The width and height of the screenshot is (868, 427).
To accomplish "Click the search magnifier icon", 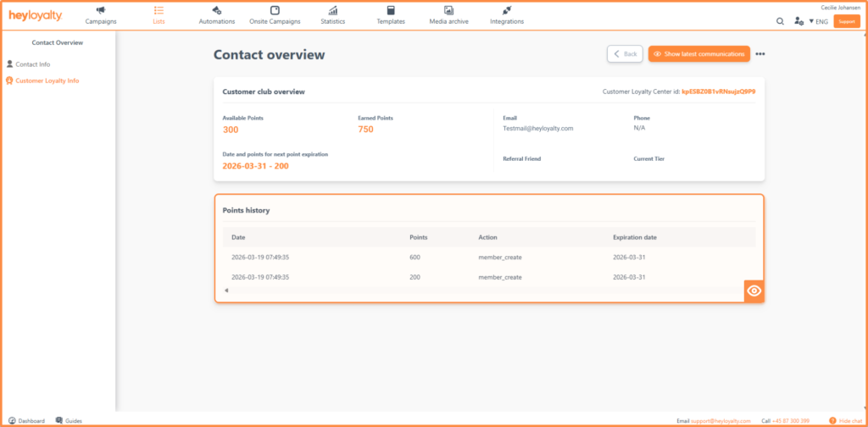I will coord(780,21).
